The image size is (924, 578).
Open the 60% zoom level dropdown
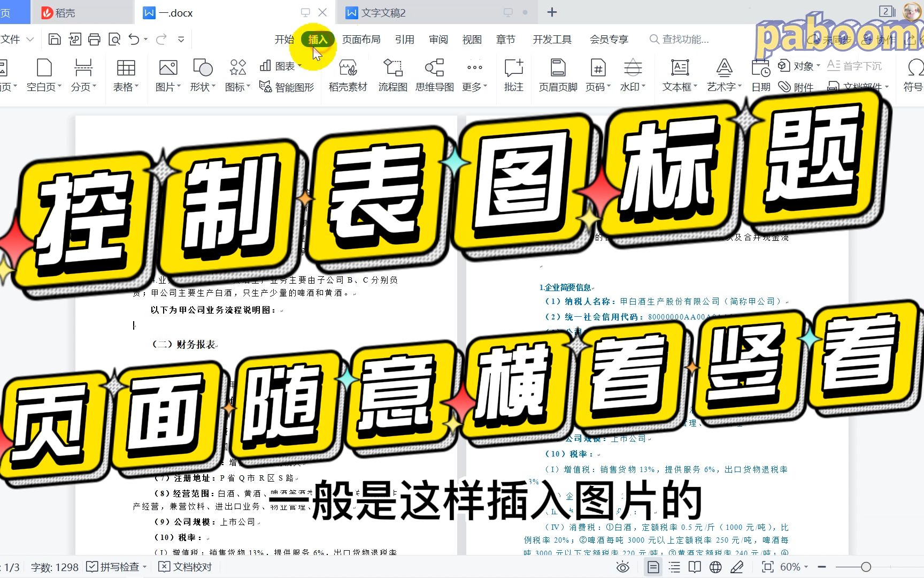coord(794,567)
